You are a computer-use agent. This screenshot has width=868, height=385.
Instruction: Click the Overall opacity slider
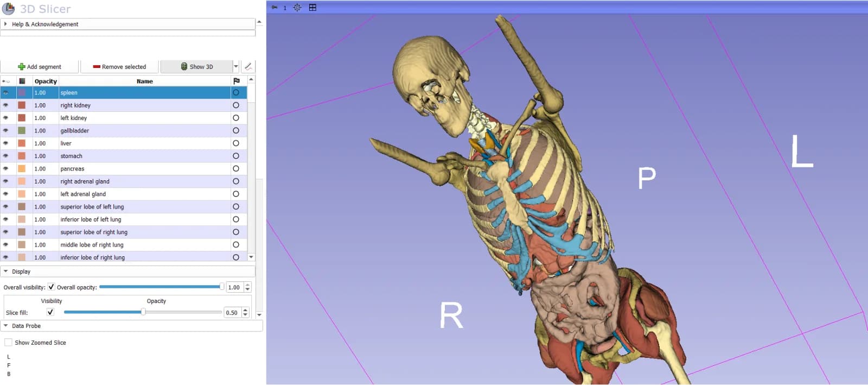[x=162, y=287]
